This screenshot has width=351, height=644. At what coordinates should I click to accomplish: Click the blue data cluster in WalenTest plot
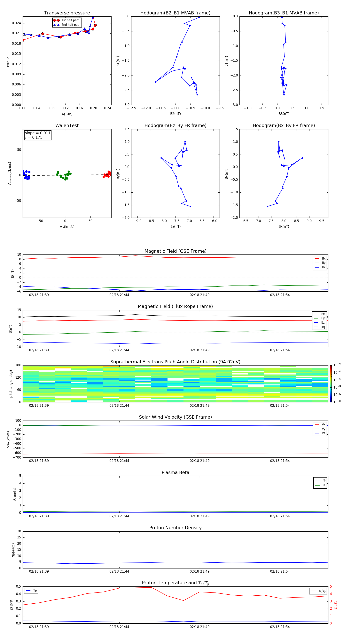pos(26,175)
